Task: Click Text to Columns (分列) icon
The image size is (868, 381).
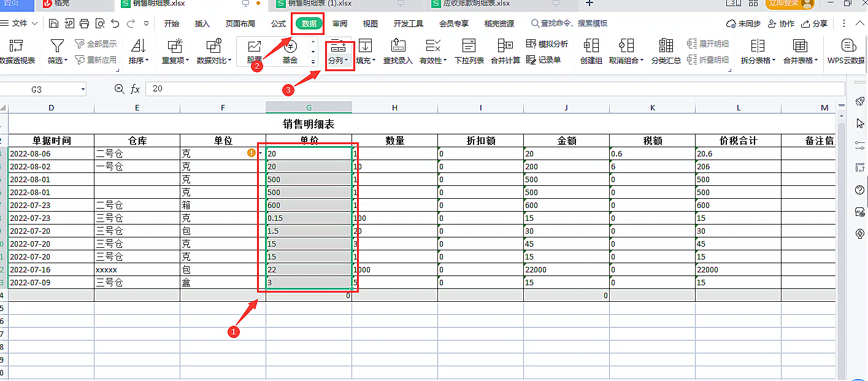Action: pos(338,45)
